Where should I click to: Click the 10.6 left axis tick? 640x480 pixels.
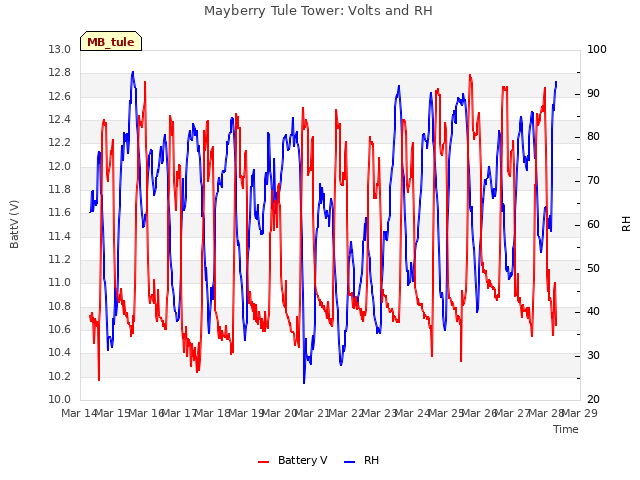pos(60,329)
